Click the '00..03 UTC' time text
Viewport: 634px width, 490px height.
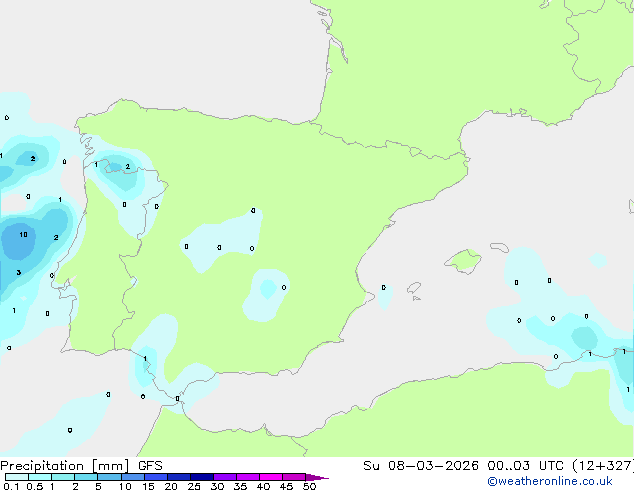(525, 466)
